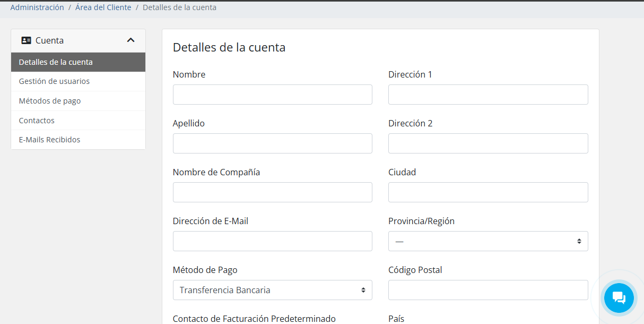Focus the Dirección 1 input
Screen dimensions: 644x324
(x=488, y=95)
